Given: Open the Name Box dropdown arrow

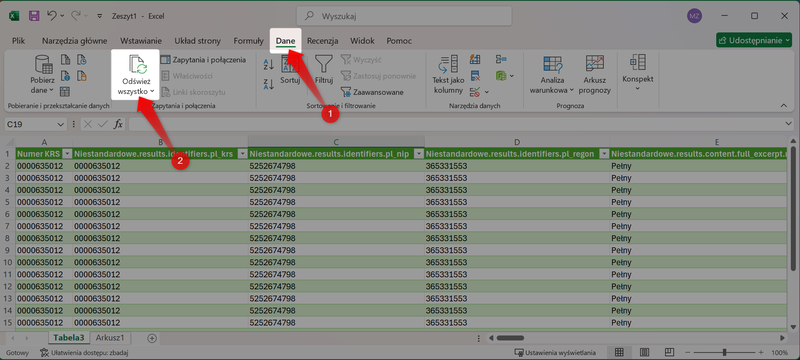Looking at the screenshot, I should [x=61, y=124].
